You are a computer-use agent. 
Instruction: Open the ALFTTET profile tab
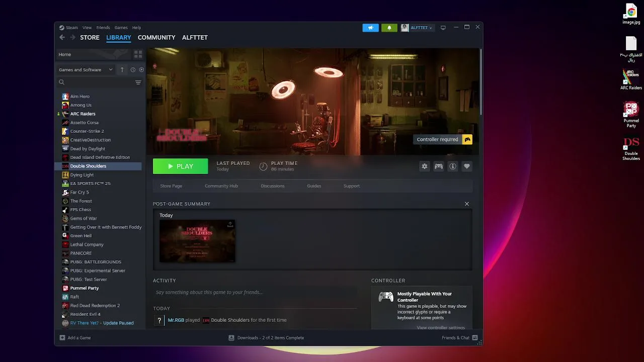[195, 37]
